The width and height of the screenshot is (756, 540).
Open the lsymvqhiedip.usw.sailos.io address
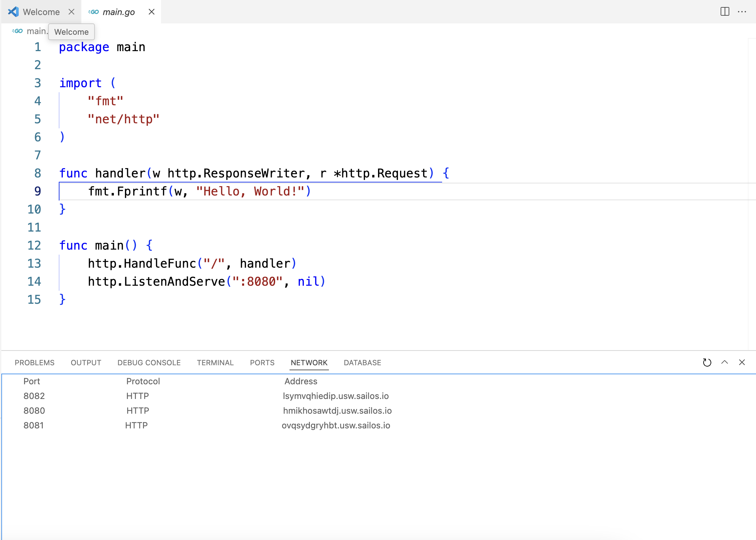(336, 396)
